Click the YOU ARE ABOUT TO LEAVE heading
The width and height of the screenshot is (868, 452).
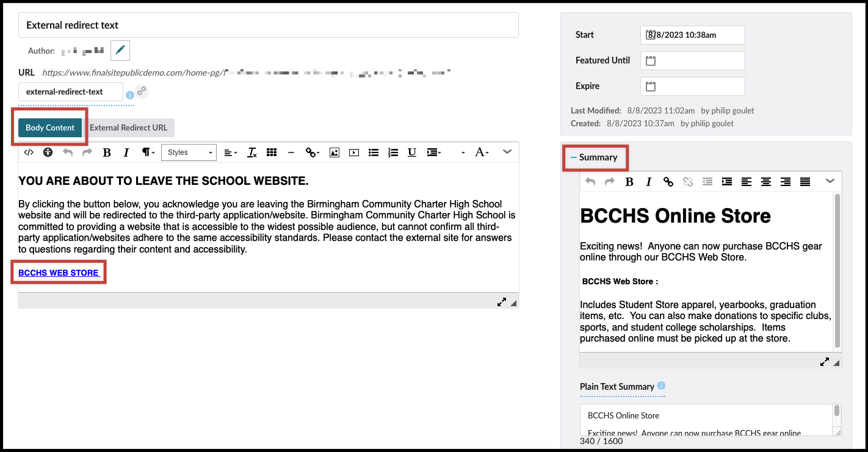[x=164, y=181]
